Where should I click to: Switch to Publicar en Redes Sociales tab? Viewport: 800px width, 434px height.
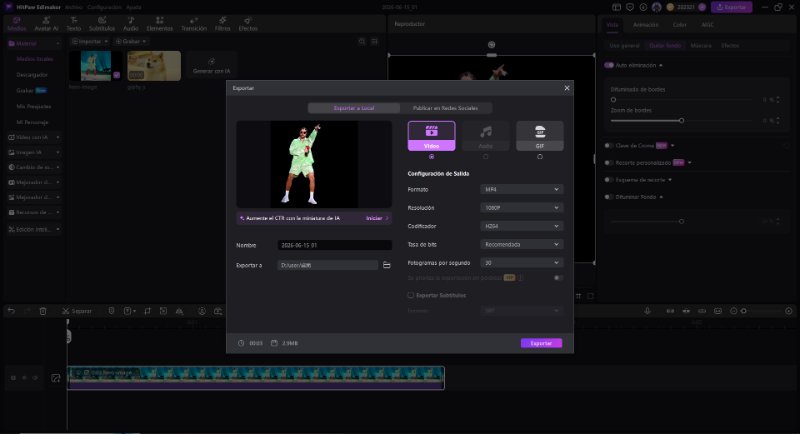[445, 108]
